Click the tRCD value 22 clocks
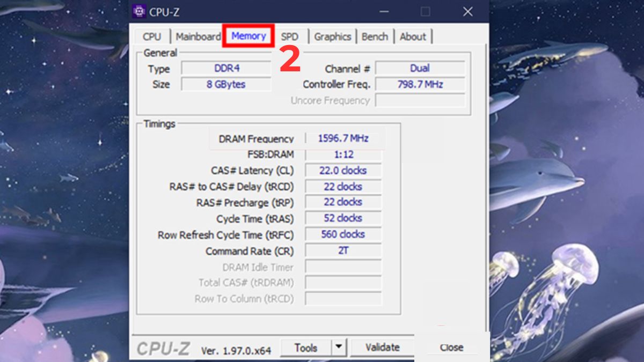The height and width of the screenshot is (362, 644). 343,187
